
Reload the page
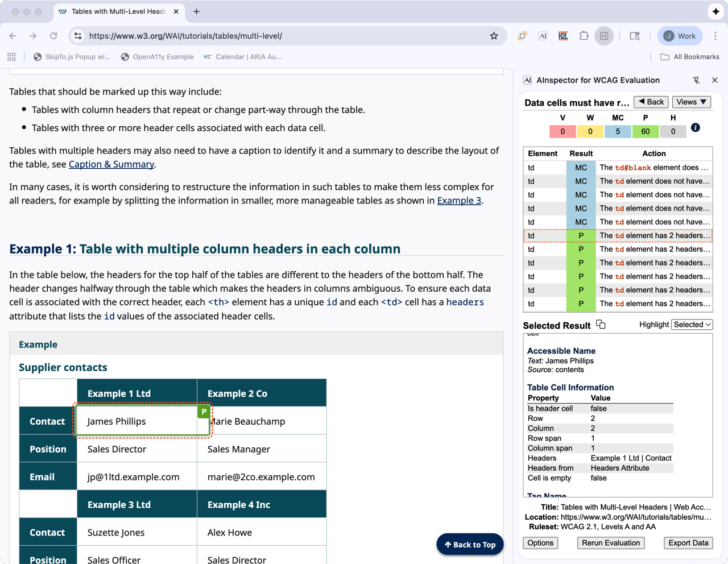(53, 36)
